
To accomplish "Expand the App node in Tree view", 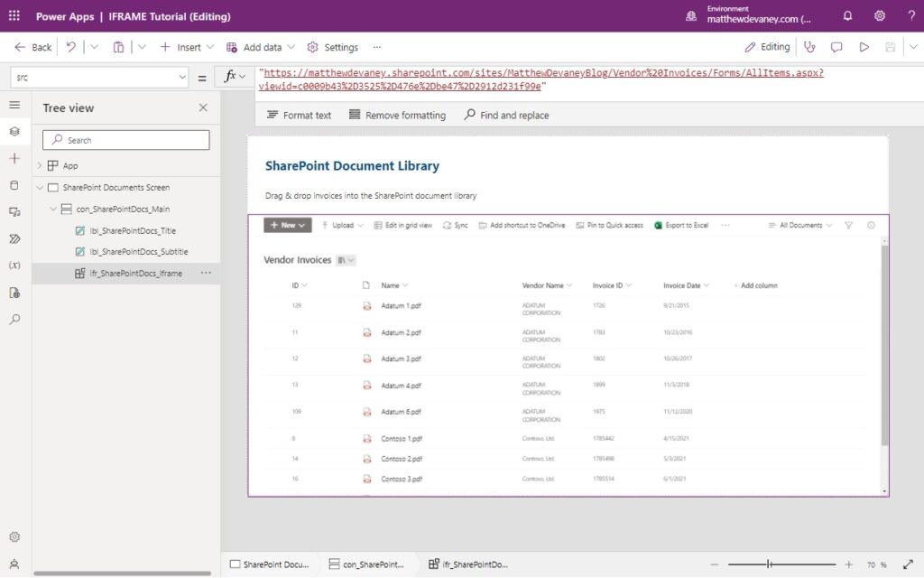I will (x=40, y=165).
